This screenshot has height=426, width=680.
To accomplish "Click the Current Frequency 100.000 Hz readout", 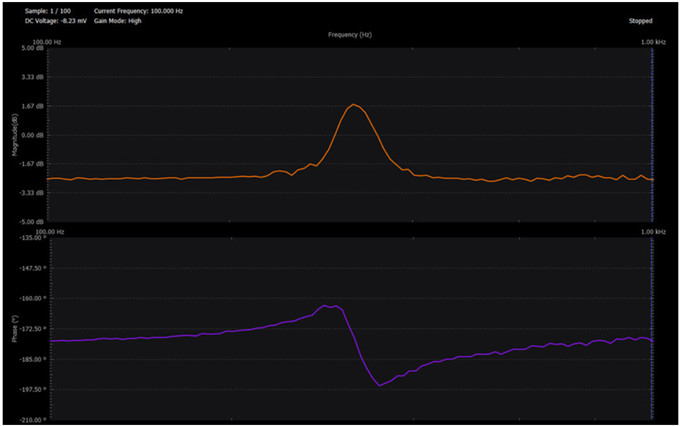I will (138, 11).
